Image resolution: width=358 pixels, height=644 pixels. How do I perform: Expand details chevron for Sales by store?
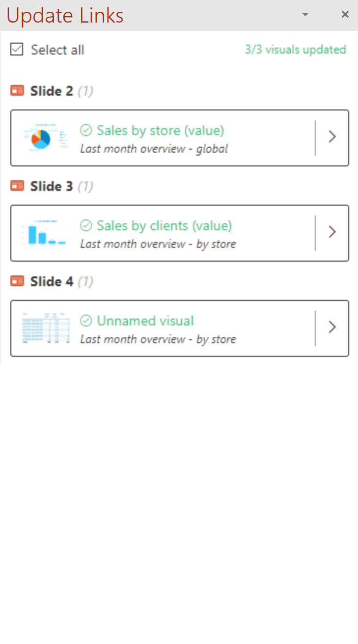tap(332, 137)
